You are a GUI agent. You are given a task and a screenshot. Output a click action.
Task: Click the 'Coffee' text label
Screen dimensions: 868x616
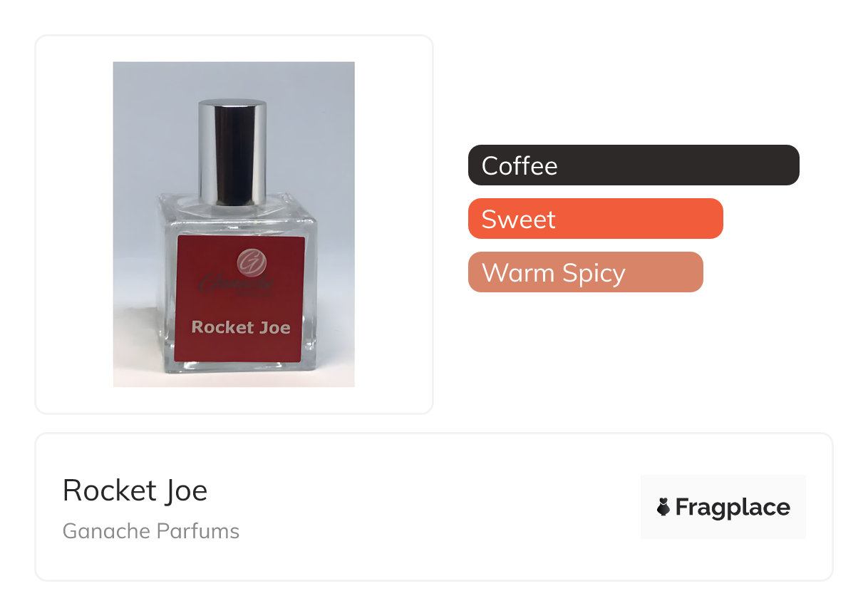pyautogui.click(x=520, y=165)
